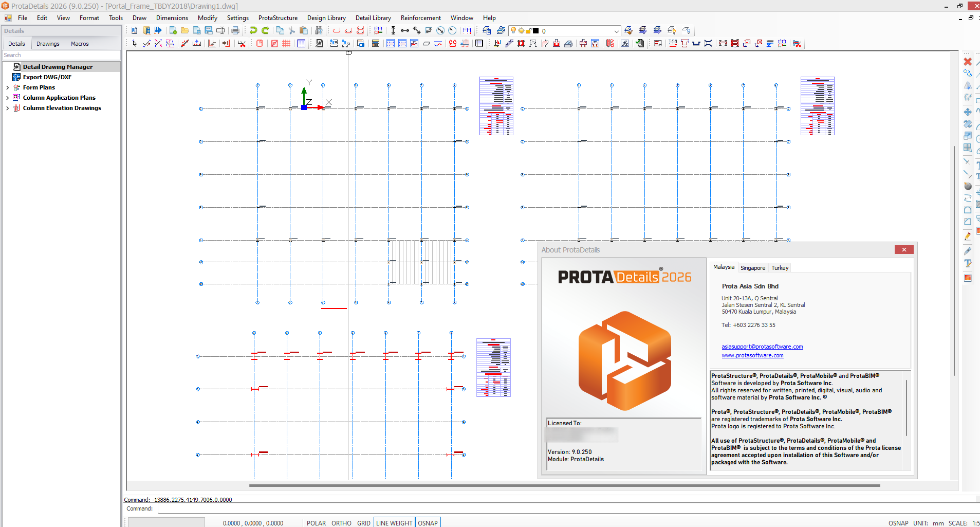
Task: Select the horizontal dimension tool
Action: pos(405,30)
